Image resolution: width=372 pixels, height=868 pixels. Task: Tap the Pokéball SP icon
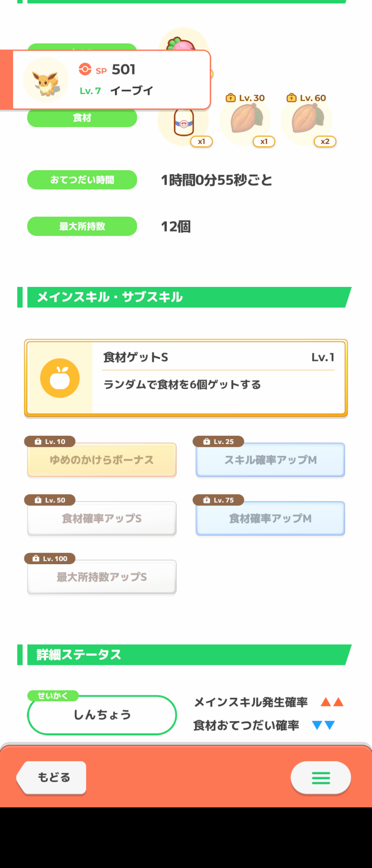[x=85, y=69]
